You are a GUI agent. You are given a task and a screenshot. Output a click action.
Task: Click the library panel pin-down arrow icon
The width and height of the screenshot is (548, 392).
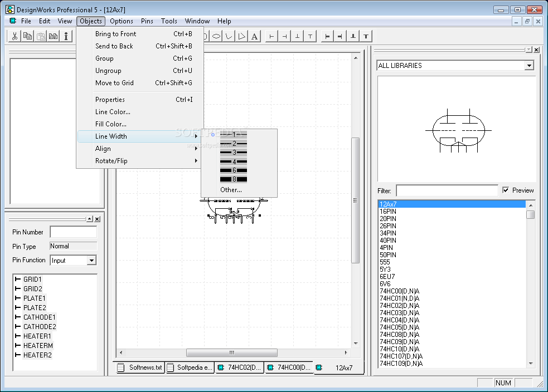tap(529, 50)
